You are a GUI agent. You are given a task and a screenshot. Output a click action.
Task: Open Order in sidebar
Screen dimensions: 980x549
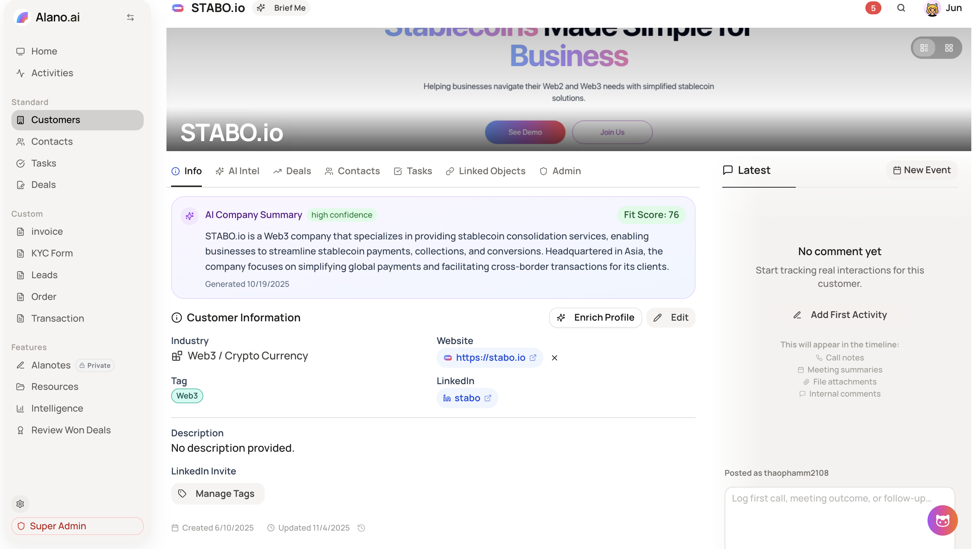77,296
